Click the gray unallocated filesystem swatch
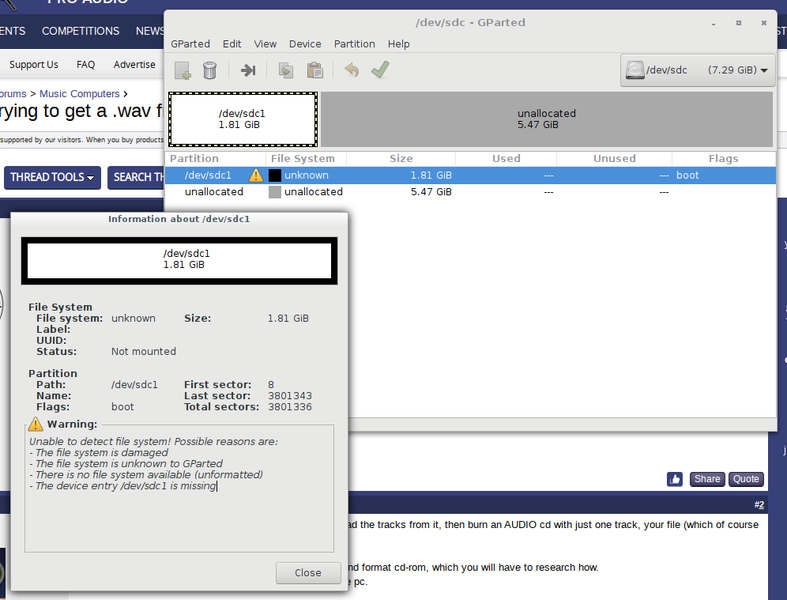 (275, 192)
